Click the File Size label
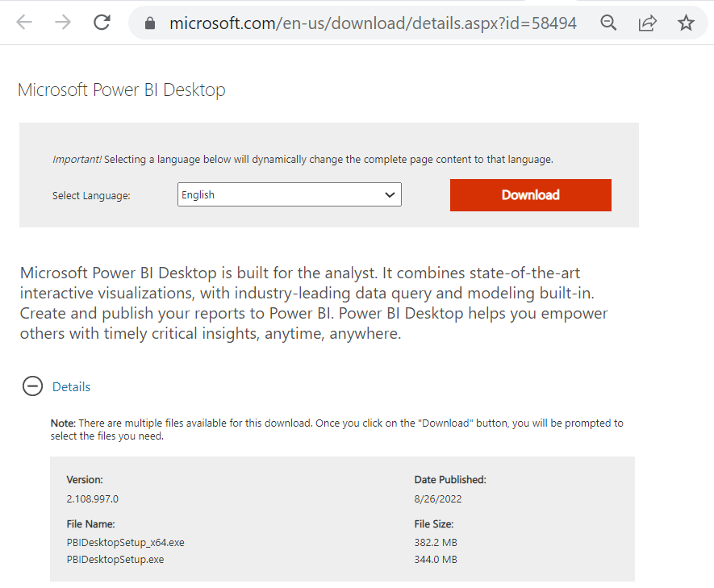 point(434,523)
